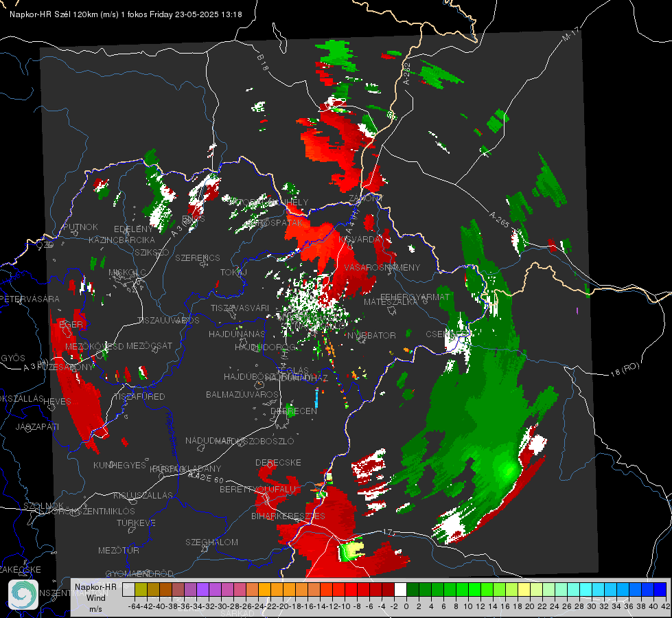Click the KISÚJSZÁLLÁS label
This screenshot has width=672, height=618.
143,495
